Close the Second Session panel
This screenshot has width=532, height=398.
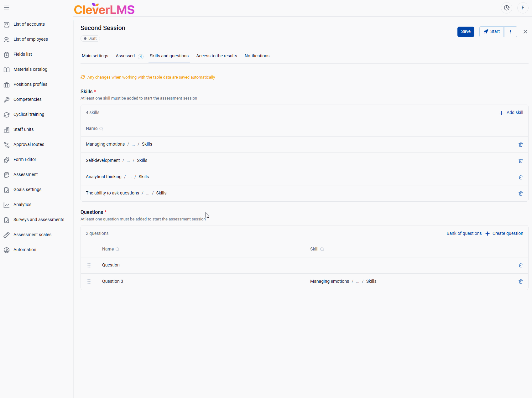[x=525, y=32]
